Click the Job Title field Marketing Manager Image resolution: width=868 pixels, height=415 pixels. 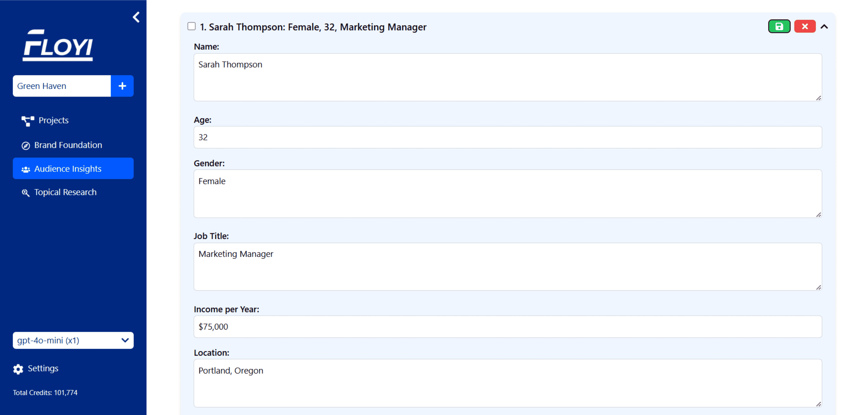pos(508,267)
